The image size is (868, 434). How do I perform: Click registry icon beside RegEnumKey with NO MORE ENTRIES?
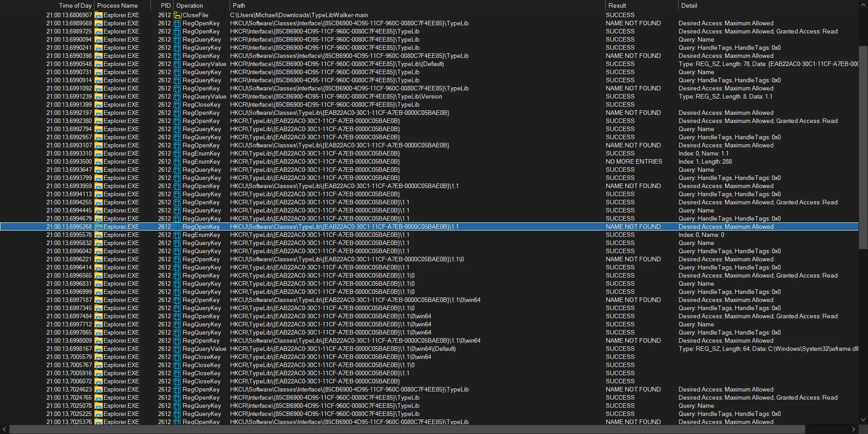tap(177, 161)
